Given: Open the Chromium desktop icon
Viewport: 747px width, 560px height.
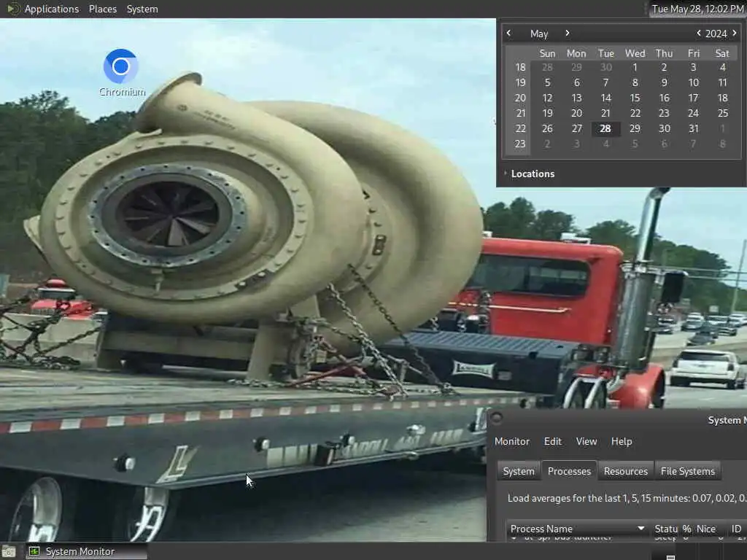Looking at the screenshot, I should pyautogui.click(x=122, y=72).
